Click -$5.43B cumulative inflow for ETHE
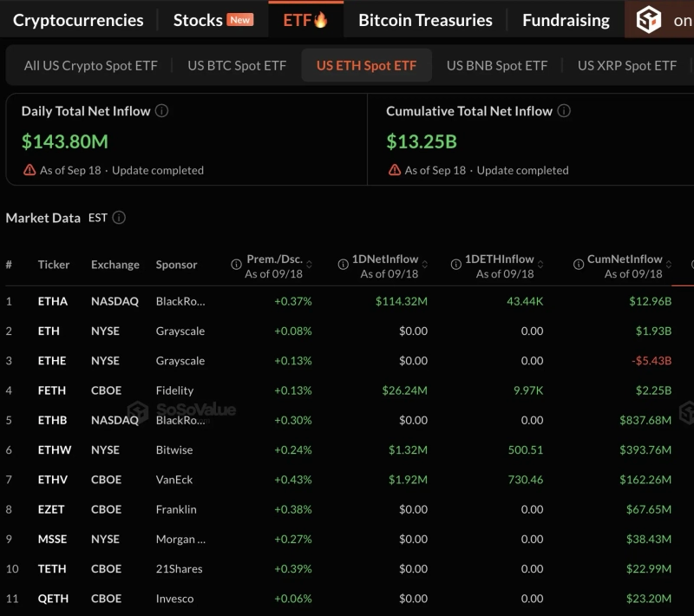 (x=651, y=361)
